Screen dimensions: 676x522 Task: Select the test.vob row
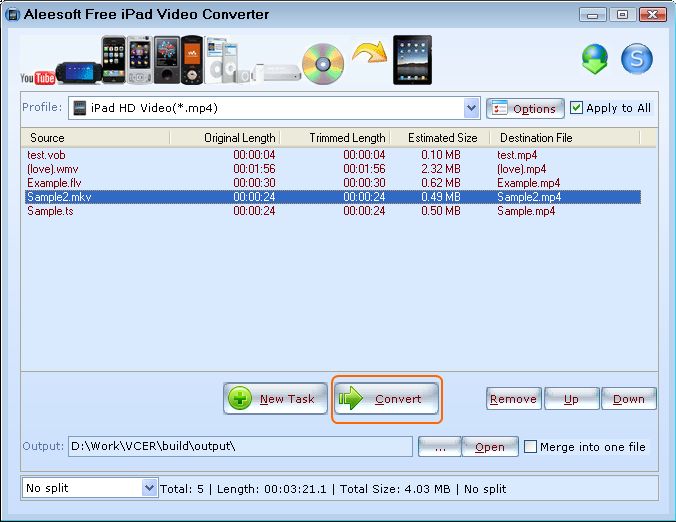333,155
